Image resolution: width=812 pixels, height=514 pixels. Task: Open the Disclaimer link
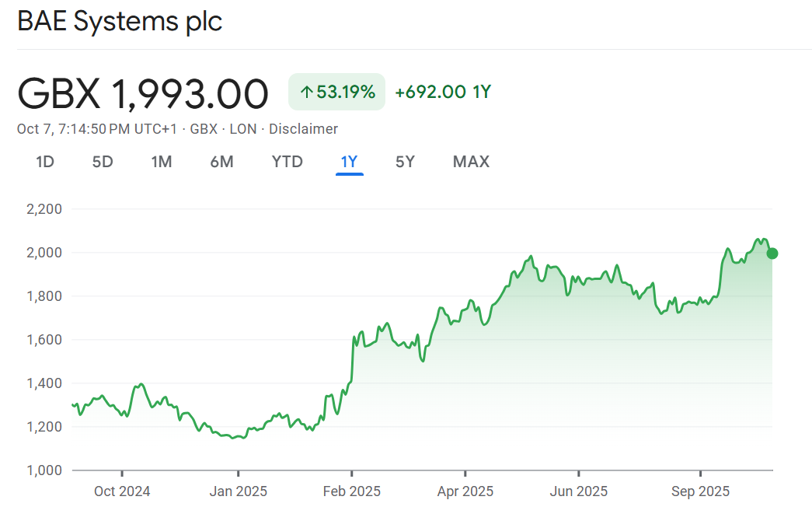pos(303,129)
